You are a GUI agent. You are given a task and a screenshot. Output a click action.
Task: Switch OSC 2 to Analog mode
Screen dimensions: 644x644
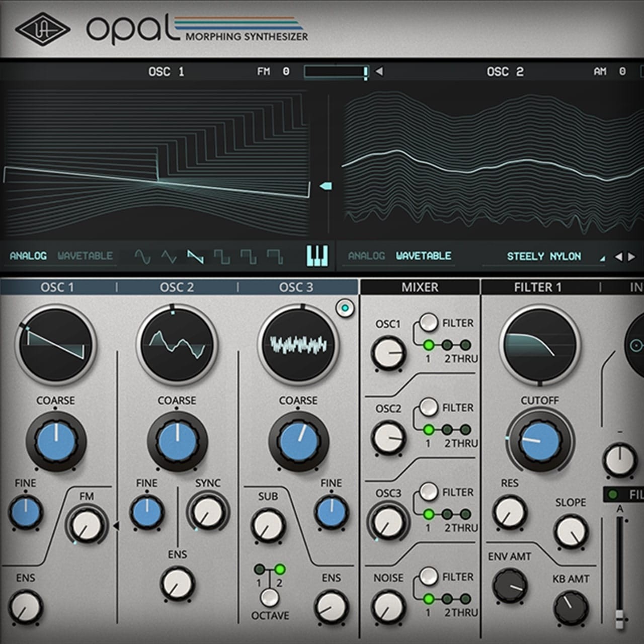(366, 256)
